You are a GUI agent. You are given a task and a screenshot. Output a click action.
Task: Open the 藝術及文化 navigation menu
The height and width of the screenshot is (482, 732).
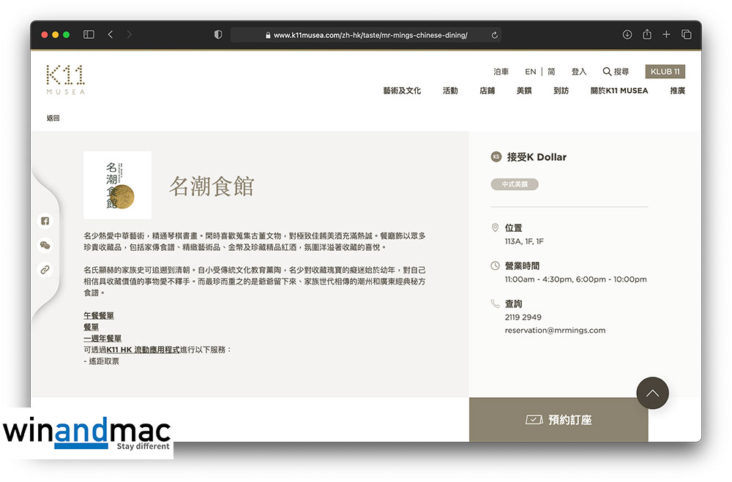point(401,91)
